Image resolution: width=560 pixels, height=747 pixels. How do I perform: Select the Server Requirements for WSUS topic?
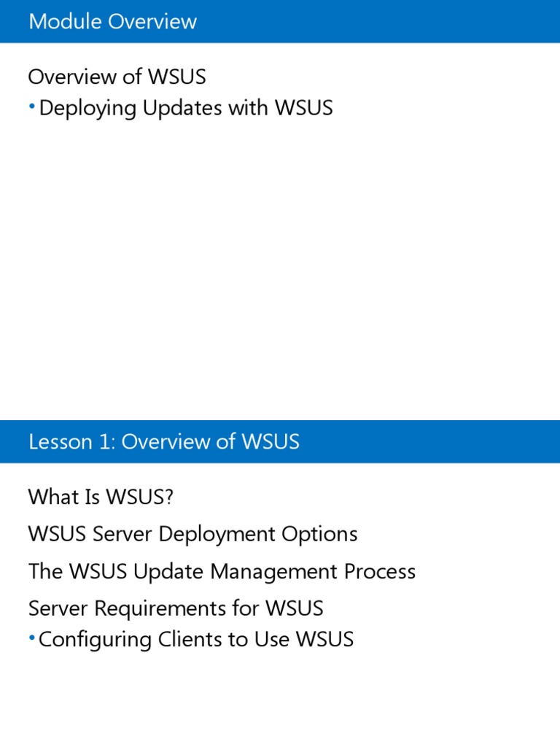(176, 608)
